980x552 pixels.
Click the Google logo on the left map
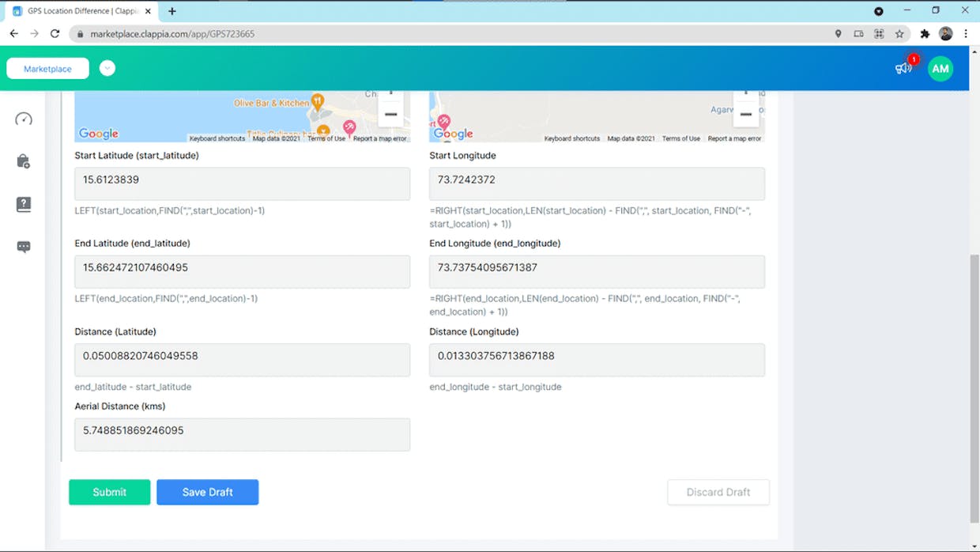(99, 134)
